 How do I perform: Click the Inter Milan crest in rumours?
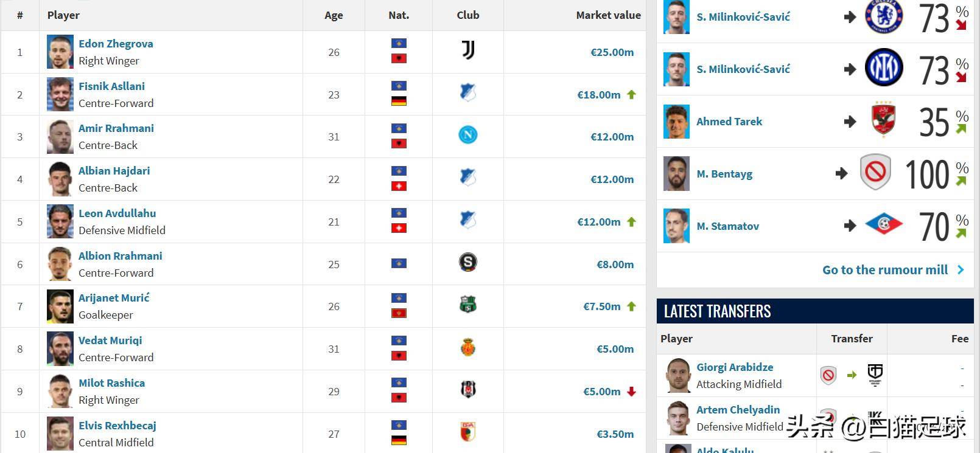tap(883, 67)
